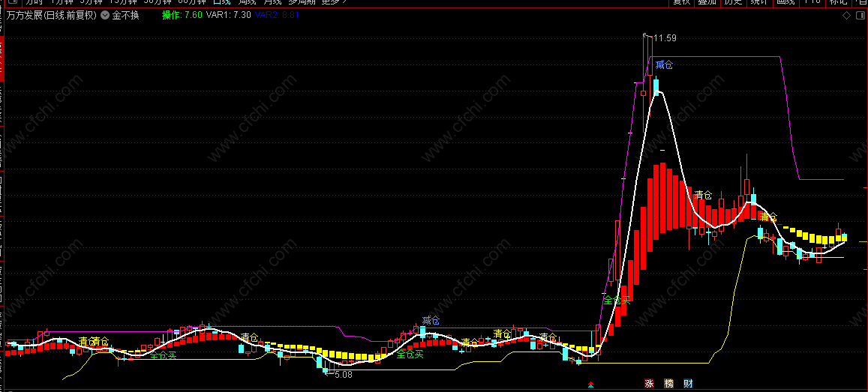
Task: Open the 复权 adjustment menu
Action: [x=681, y=2]
